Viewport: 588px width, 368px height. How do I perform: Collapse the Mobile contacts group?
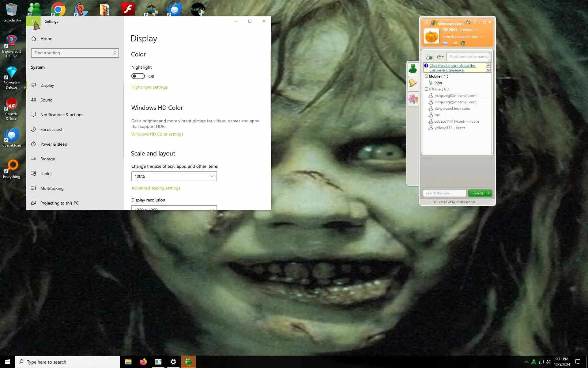[x=426, y=76]
